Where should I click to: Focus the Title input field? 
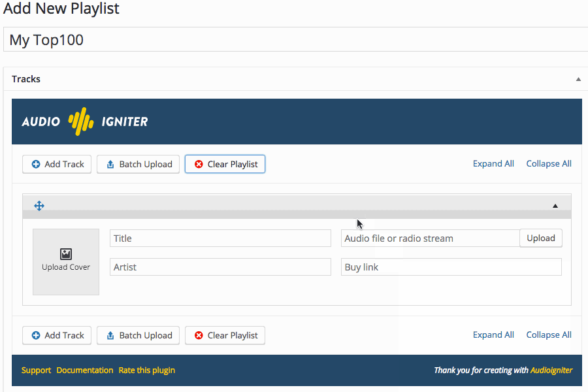click(x=220, y=238)
